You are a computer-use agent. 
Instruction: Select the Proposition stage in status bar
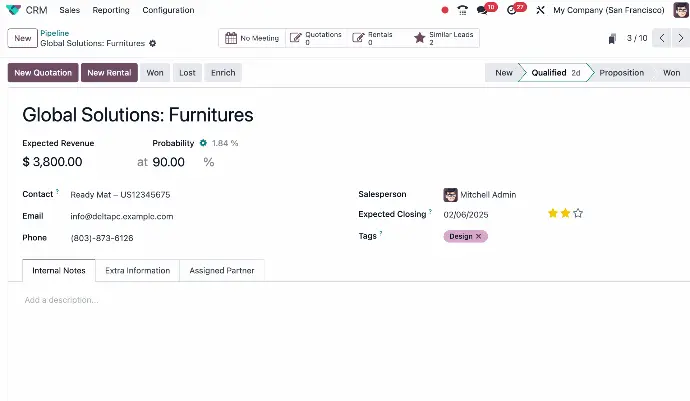pyautogui.click(x=621, y=73)
